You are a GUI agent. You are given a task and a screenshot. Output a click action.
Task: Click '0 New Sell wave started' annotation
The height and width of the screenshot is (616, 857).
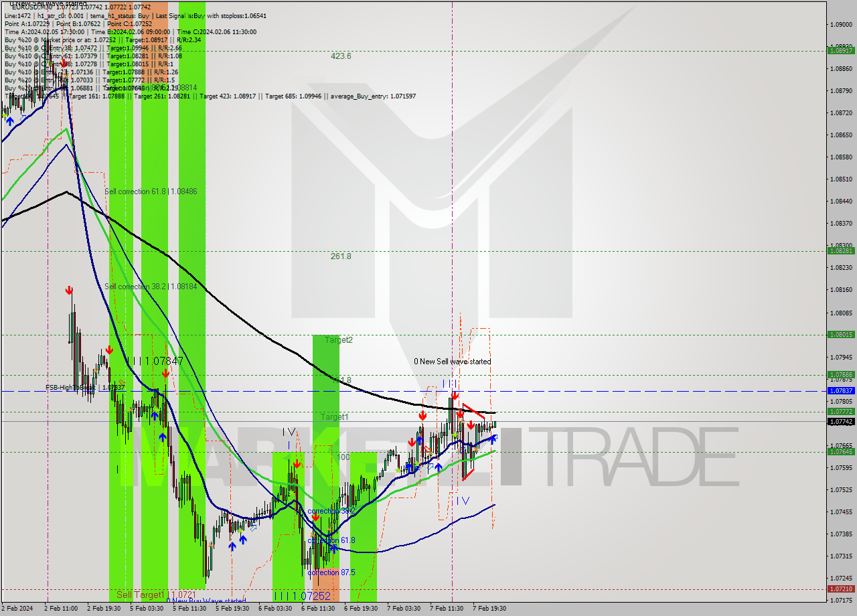tap(452, 362)
